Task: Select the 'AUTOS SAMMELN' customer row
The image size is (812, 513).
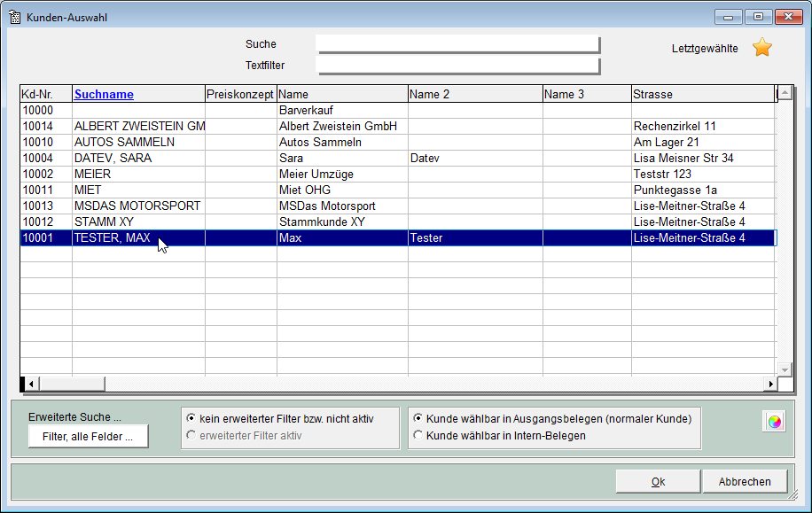Action: pyautogui.click(x=398, y=143)
